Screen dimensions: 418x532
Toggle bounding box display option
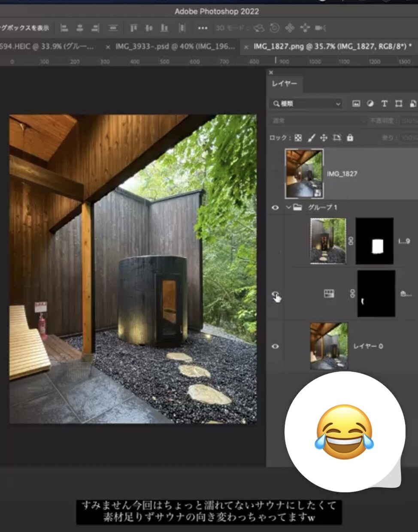tap(24, 28)
